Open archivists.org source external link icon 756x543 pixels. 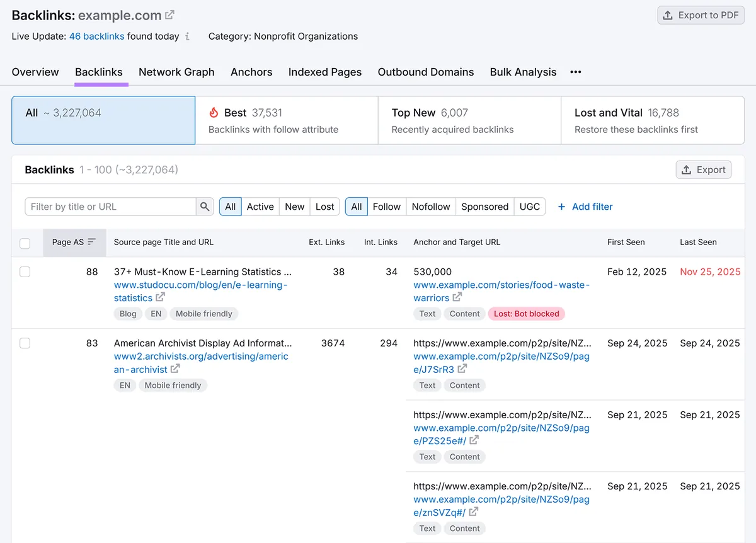point(175,369)
